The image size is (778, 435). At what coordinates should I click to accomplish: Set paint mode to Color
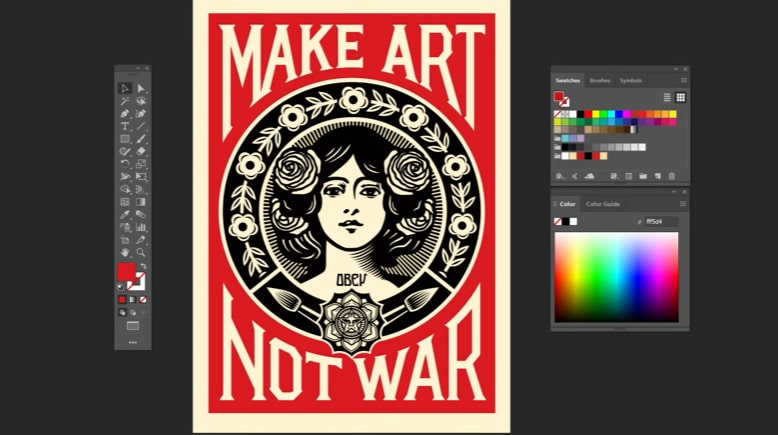tap(122, 300)
